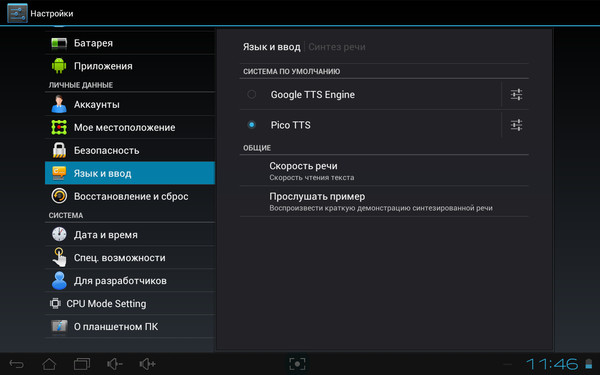600x375 pixels.
Task: Open Спец. возможности settings item
Action: tap(130, 257)
